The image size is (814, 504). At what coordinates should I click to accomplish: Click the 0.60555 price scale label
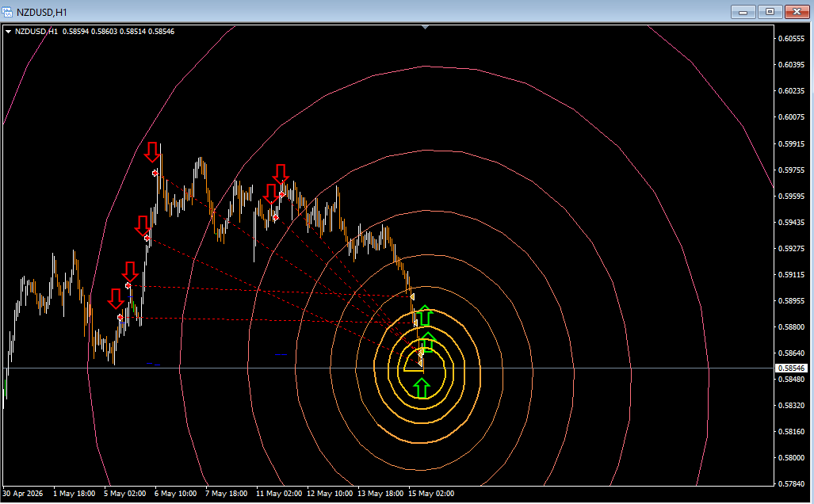[x=791, y=38]
